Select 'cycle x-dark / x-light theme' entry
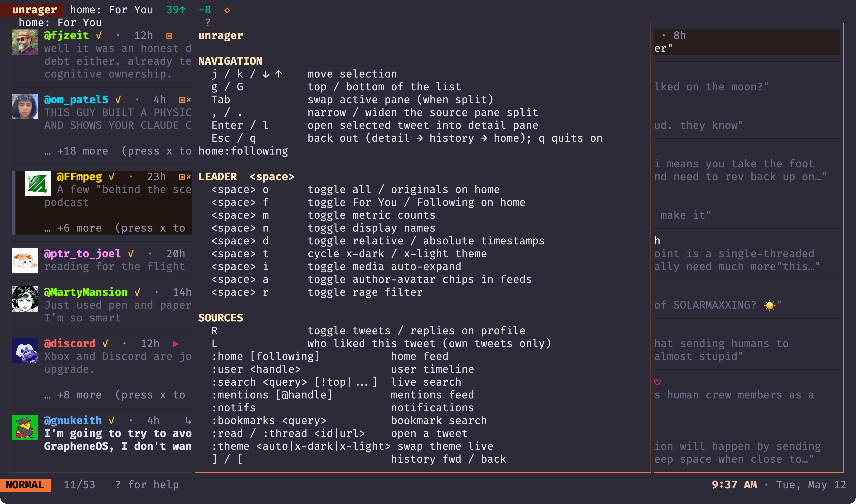 click(x=349, y=254)
